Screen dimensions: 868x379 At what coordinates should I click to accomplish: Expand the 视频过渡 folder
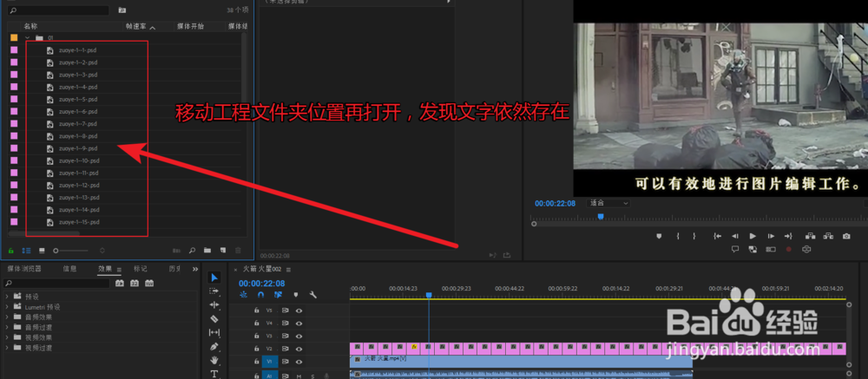pos(7,348)
